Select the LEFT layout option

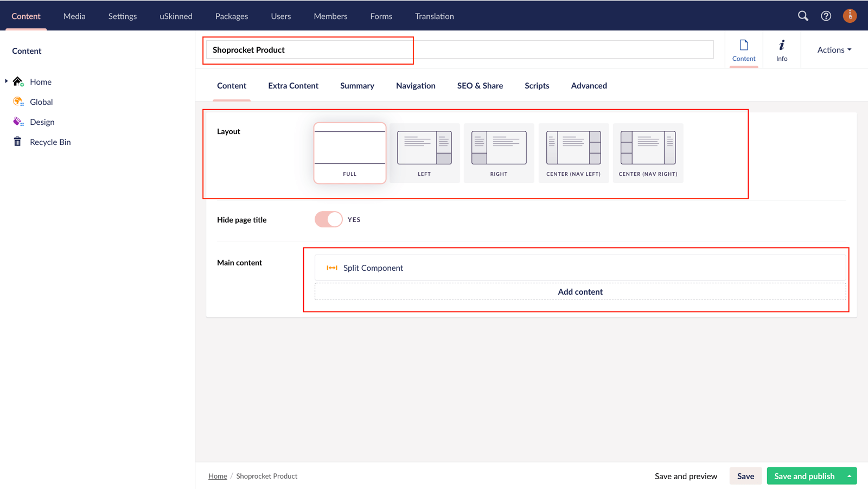pyautogui.click(x=424, y=153)
